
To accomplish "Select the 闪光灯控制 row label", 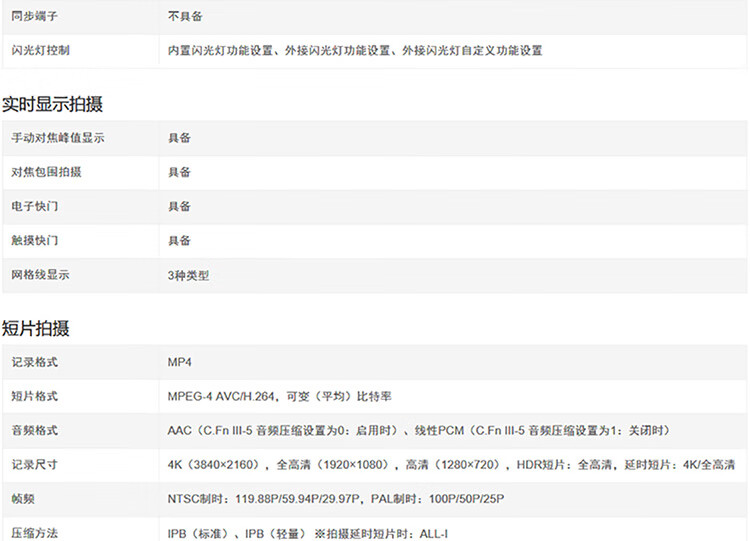I will point(41,50).
